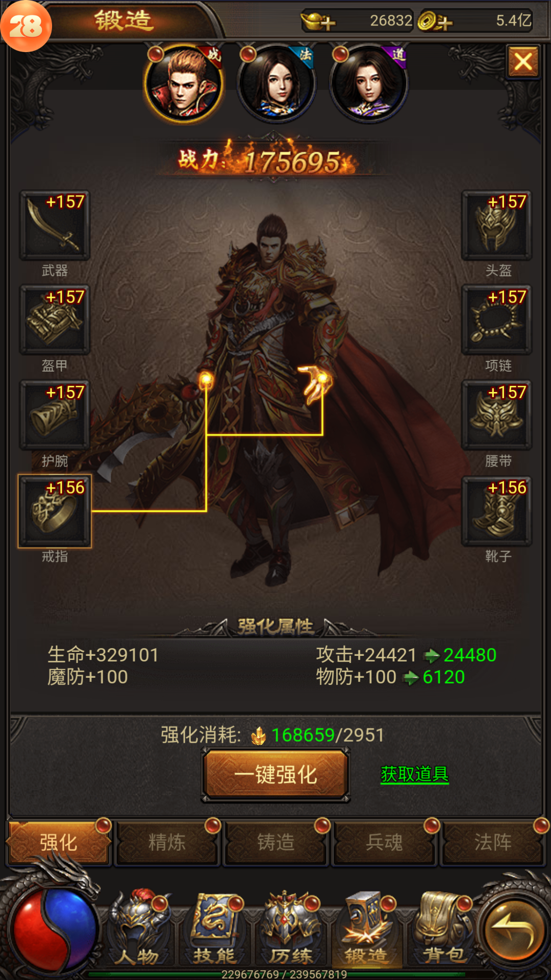Select the 靴子 boots equipment slot

(x=496, y=511)
